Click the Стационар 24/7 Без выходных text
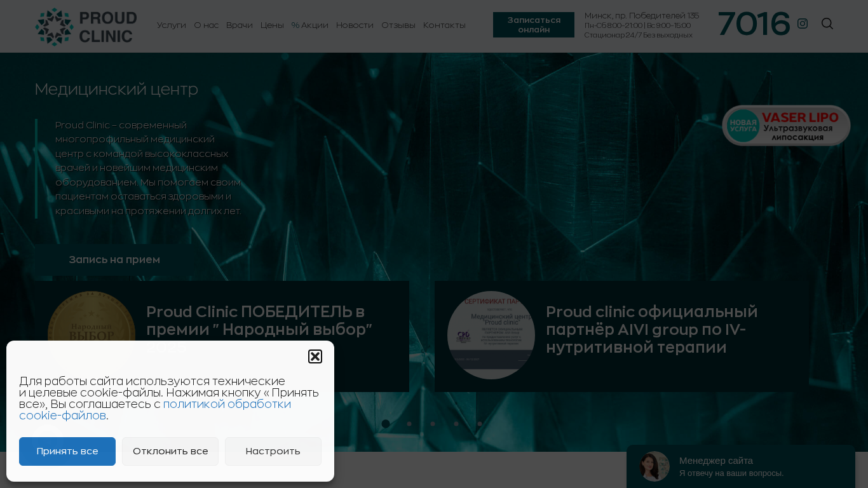 pos(638,35)
